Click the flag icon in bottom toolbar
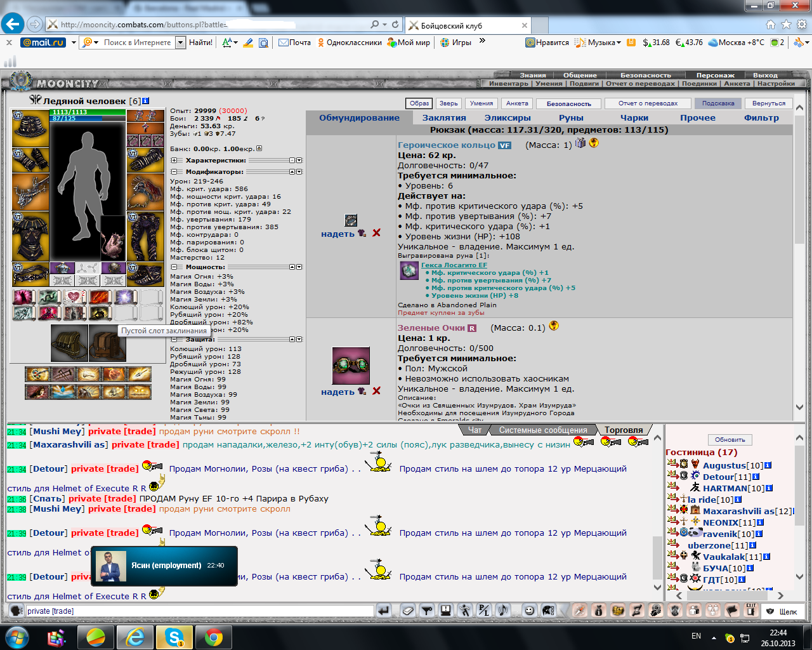 (x=731, y=611)
